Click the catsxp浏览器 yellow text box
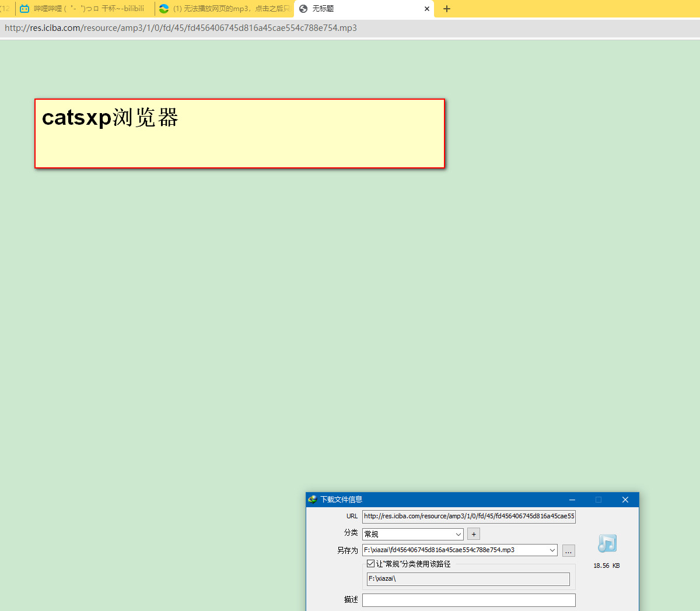This screenshot has width=700, height=611. [240, 134]
